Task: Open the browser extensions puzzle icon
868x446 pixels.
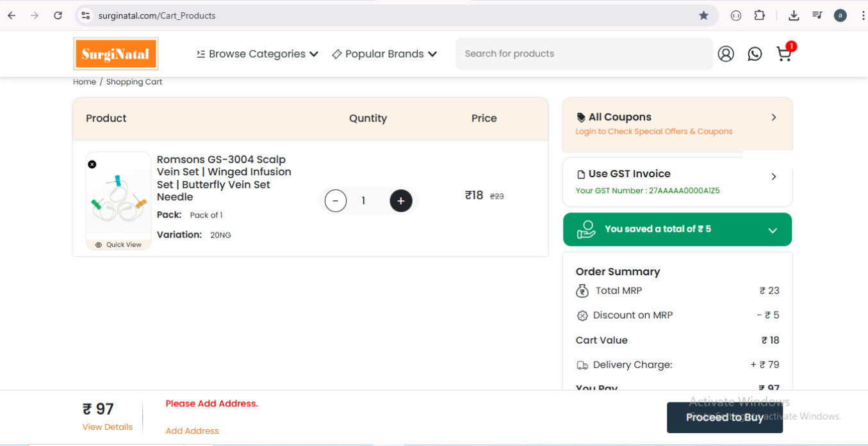Action: (x=759, y=15)
